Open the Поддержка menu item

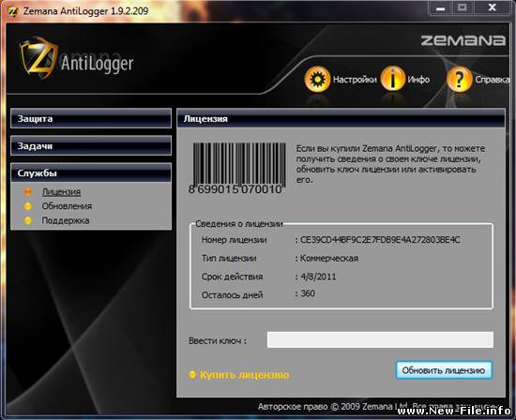coord(66,220)
